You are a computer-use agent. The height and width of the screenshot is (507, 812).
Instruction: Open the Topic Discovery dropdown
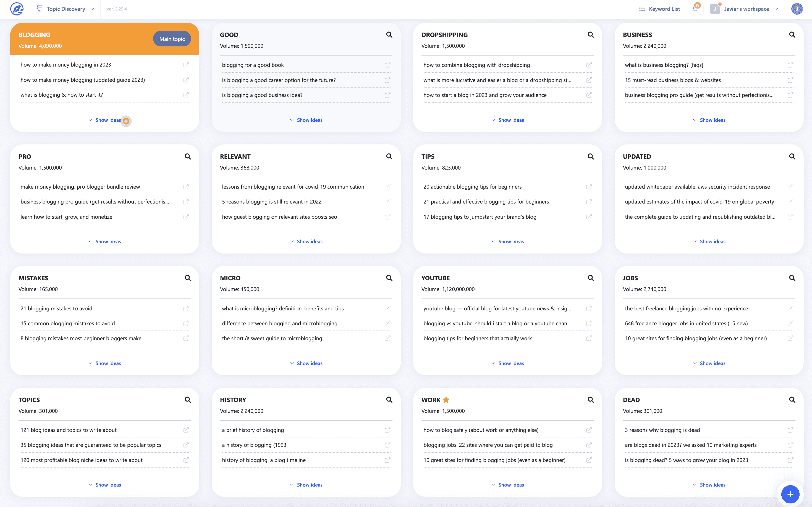click(65, 9)
